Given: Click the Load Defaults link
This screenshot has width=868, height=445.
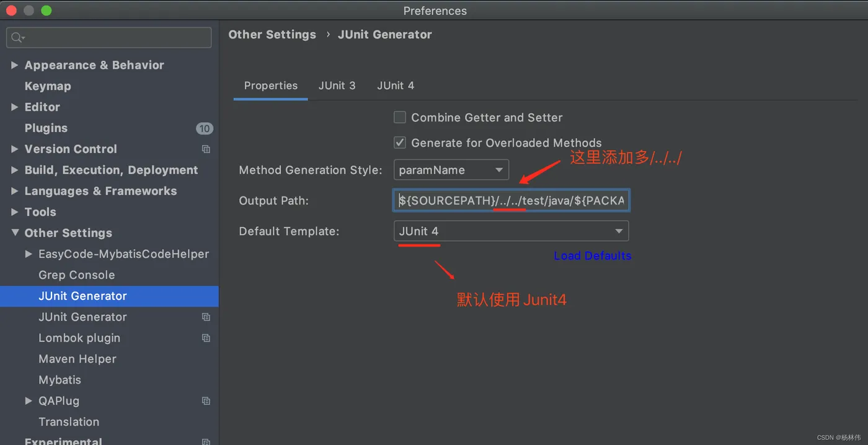Looking at the screenshot, I should 592,255.
